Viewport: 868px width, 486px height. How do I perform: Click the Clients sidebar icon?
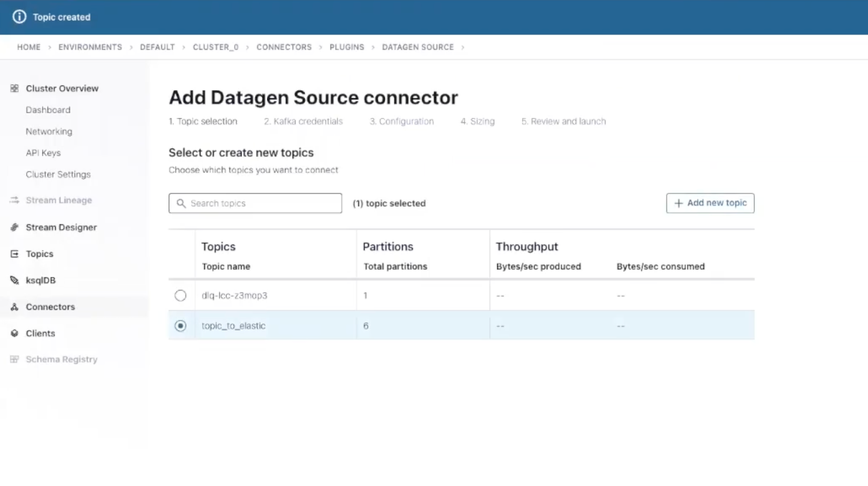pyautogui.click(x=14, y=333)
